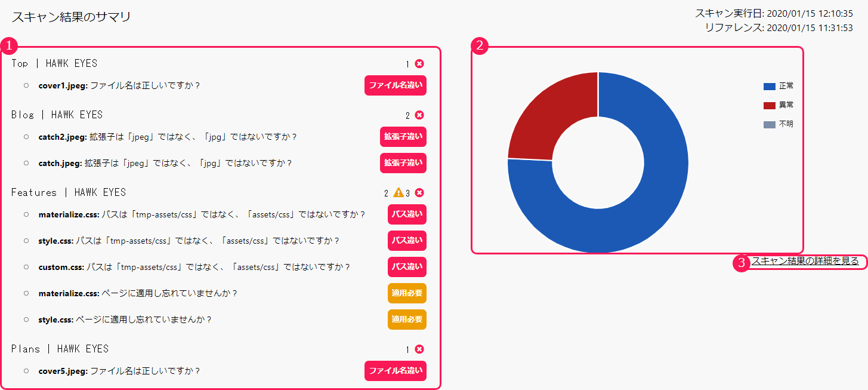
Task: Click the numbered badge 1 marker
Action: (x=8, y=45)
